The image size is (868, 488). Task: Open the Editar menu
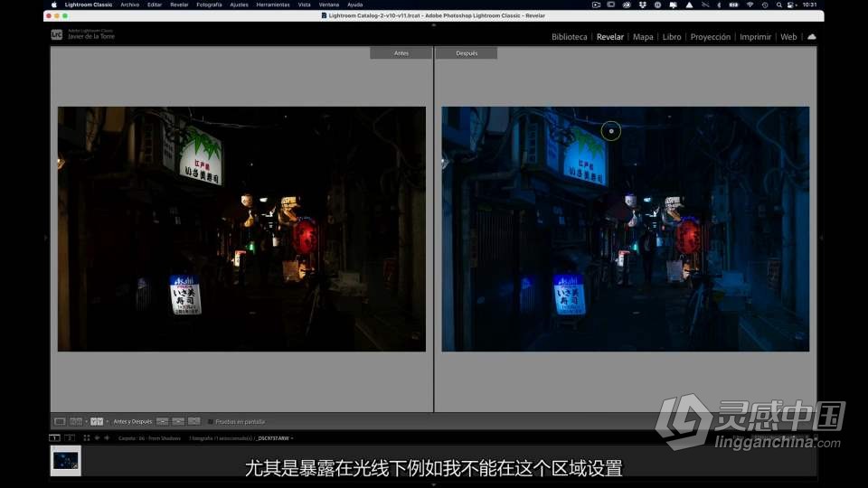pyautogui.click(x=155, y=5)
